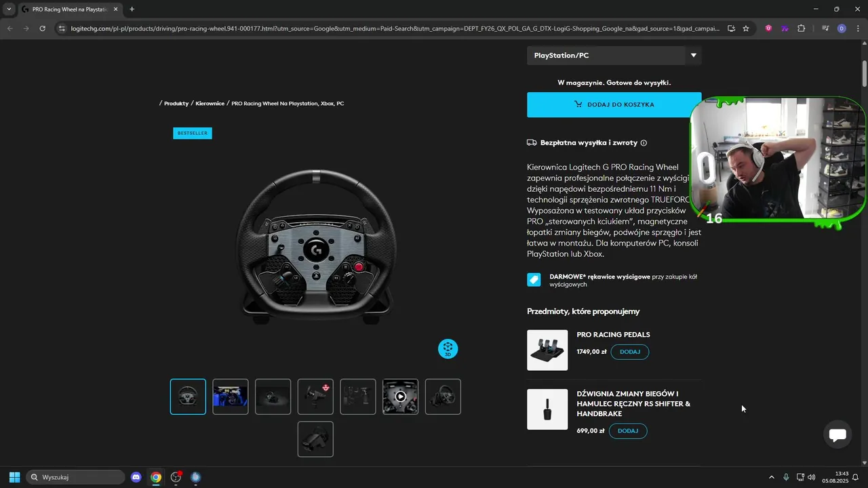868x488 pixels.
Task: Click the microphone icon in system tray
Action: [x=786, y=477]
